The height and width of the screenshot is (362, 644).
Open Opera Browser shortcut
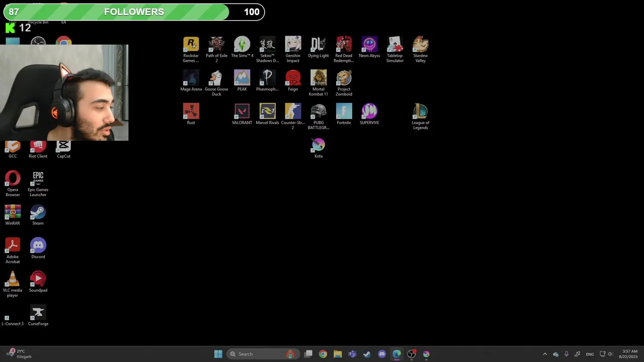click(13, 184)
